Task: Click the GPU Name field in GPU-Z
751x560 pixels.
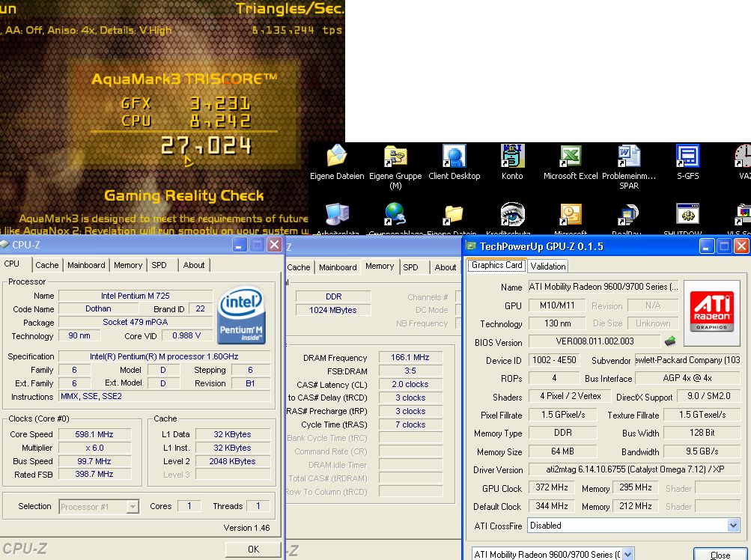Action: (603, 287)
